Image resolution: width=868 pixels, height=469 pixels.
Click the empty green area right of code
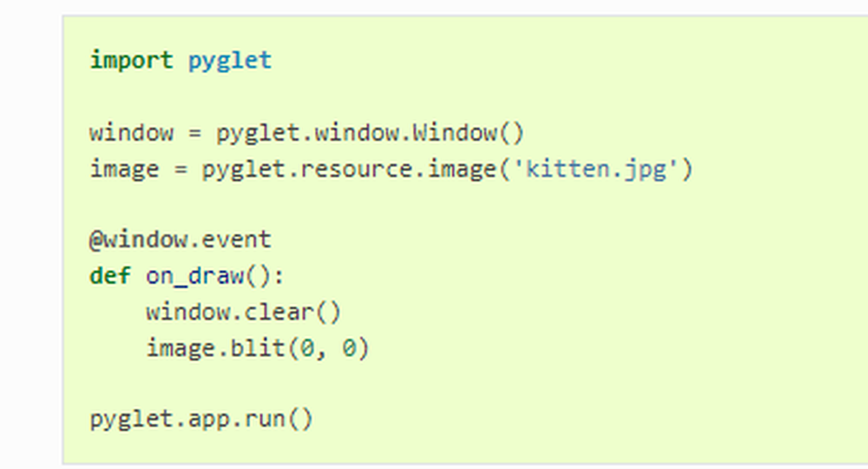coord(775,277)
